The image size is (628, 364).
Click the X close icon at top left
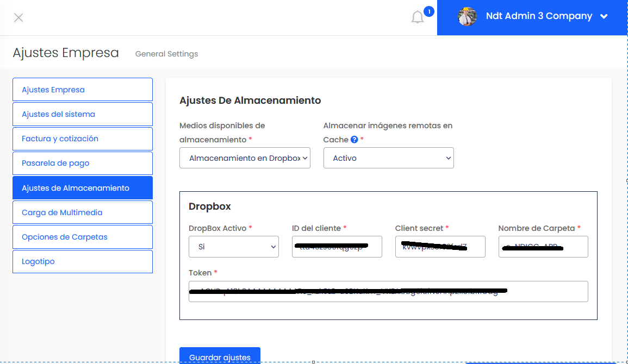pyautogui.click(x=18, y=17)
